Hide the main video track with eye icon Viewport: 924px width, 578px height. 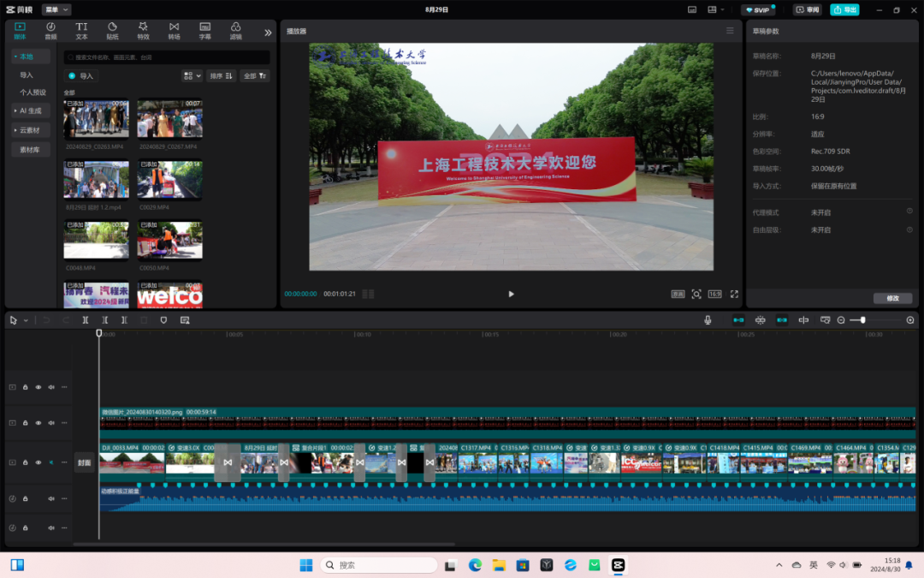click(x=38, y=463)
